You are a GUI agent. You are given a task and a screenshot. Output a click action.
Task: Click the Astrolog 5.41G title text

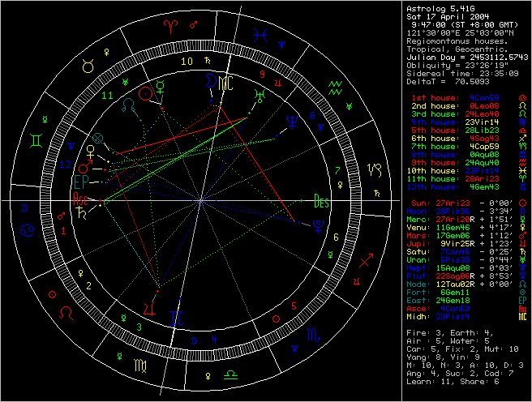pyautogui.click(x=440, y=6)
